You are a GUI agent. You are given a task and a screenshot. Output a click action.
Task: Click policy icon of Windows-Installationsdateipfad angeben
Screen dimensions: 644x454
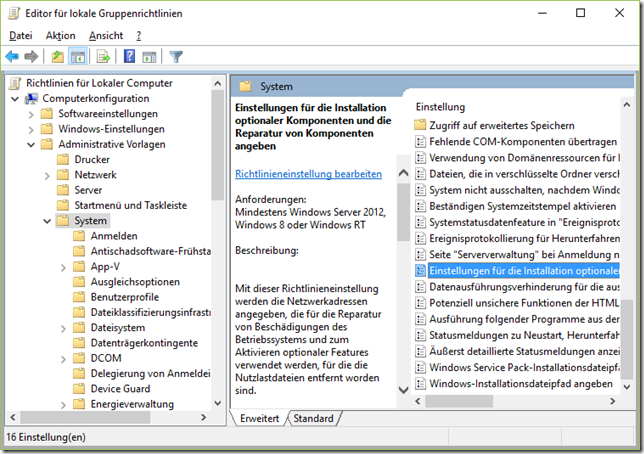tap(420, 384)
